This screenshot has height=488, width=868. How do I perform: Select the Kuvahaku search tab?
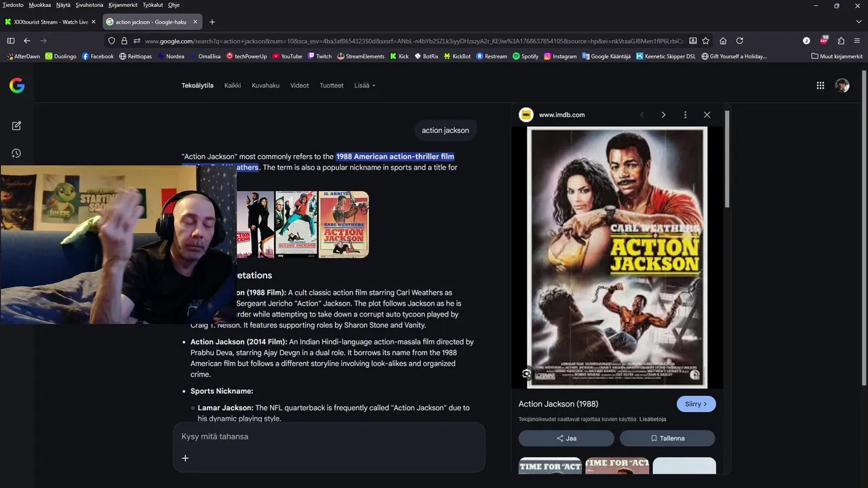(265, 85)
